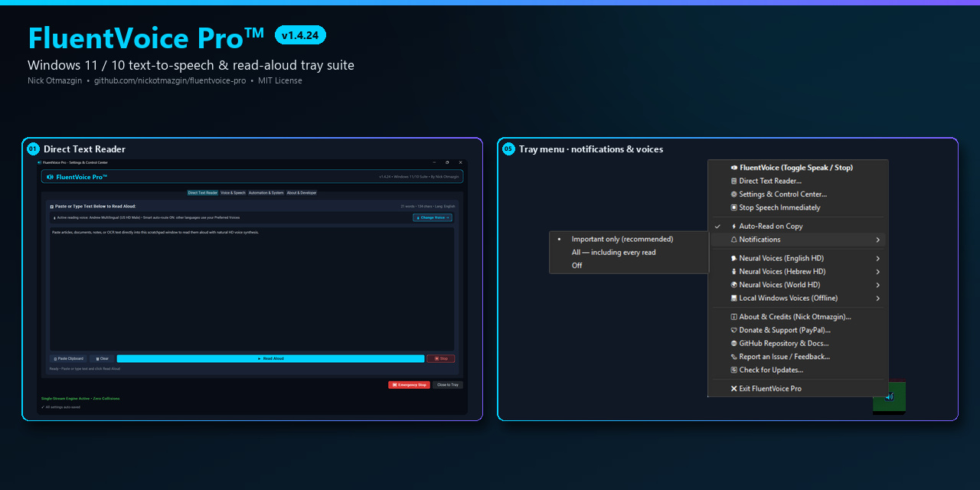This screenshot has height=490, width=980.
Task: Click the Close to Tray button
Action: pos(448,385)
